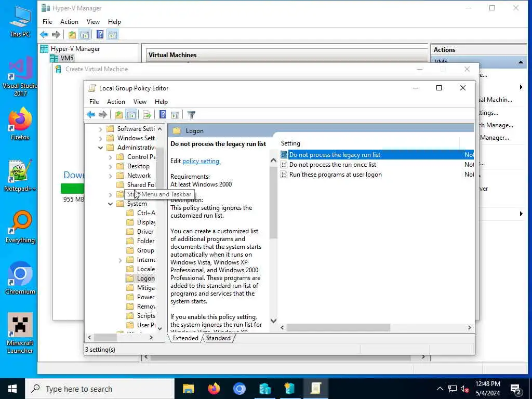The width and height of the screenshot is (532, 399).
Task: Open Chromium from the taskbar
Action: click(x=239, y=389)
